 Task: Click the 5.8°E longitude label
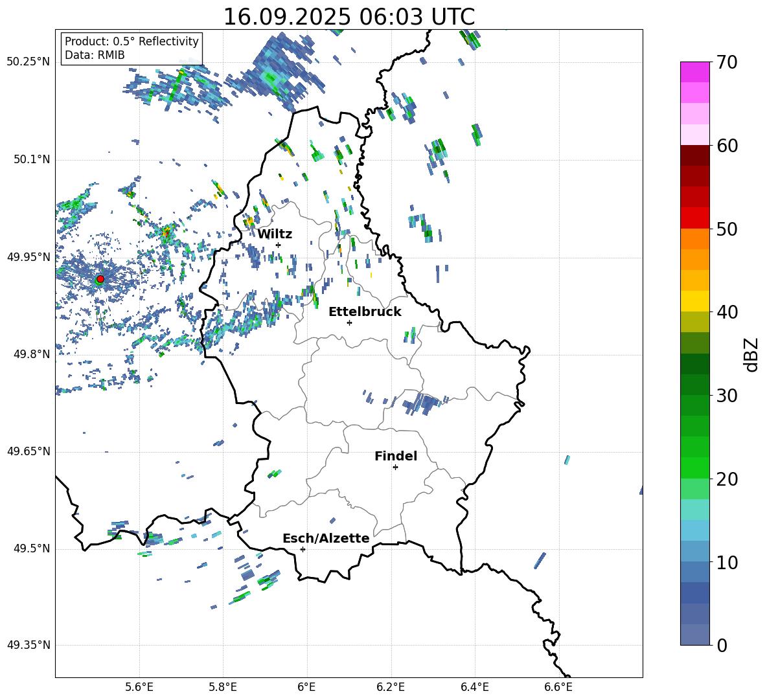point(223,687)
